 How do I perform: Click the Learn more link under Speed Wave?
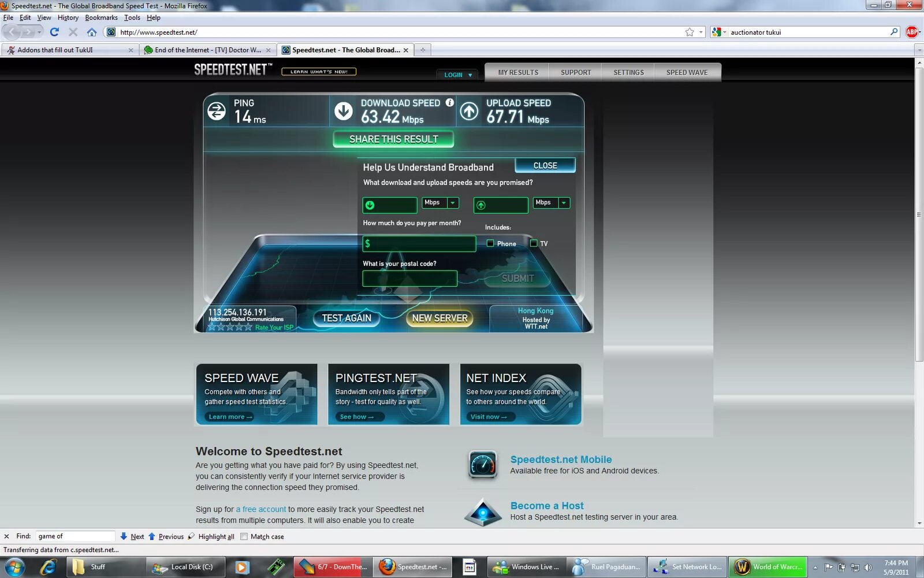click(x=230, y=417)
